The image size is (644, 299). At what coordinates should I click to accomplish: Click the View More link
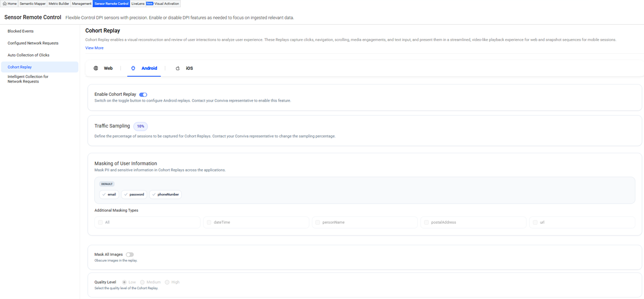pos(94,48)
